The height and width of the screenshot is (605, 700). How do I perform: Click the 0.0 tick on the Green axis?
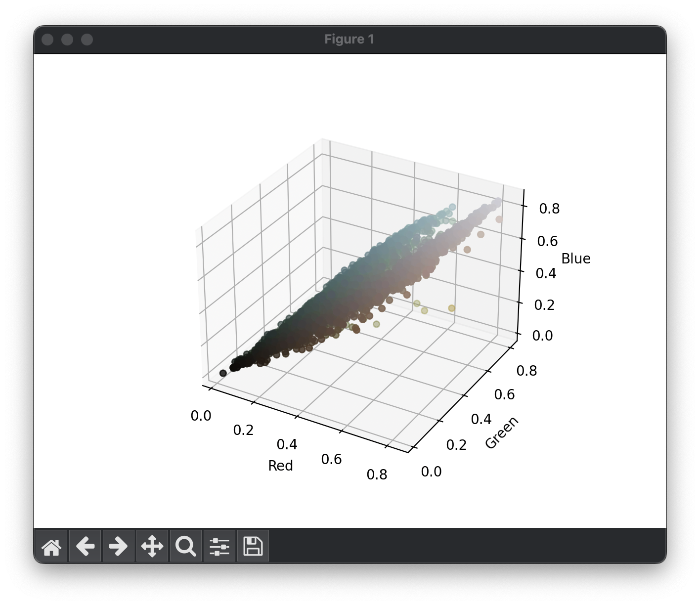(431, 472)
